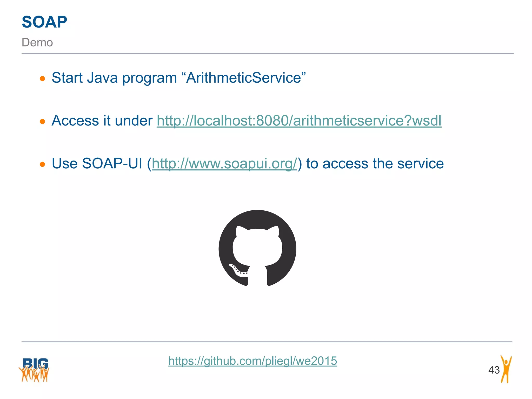Click the 'Access it under' text
This screenshot has width=532, height=399.
102,121
